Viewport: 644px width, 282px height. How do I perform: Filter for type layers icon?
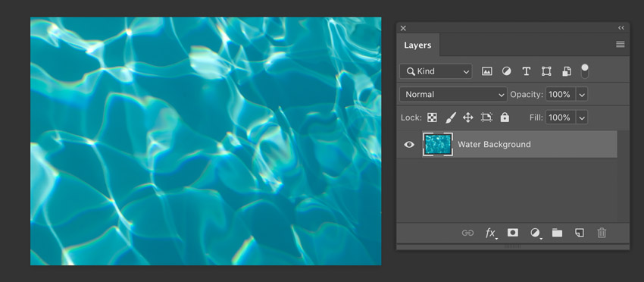tap(526, 71)
